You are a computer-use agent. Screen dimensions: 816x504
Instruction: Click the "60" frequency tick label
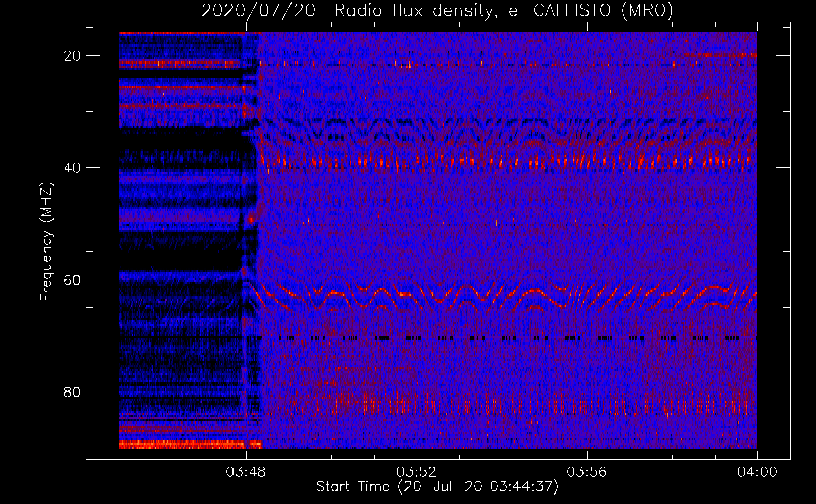point(72,280)
